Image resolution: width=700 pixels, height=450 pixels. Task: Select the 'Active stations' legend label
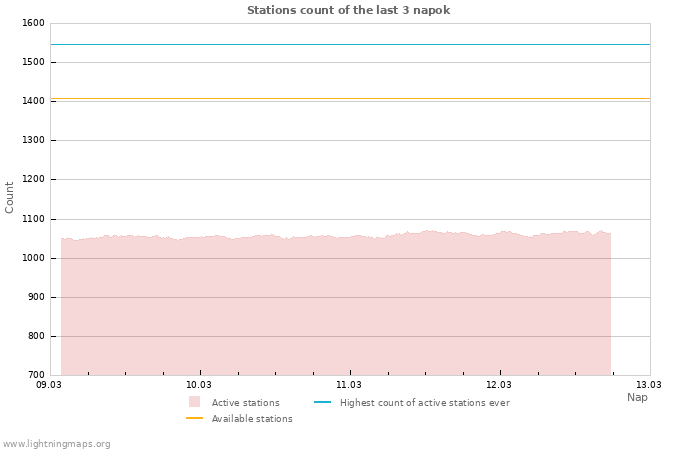point(246,403)
